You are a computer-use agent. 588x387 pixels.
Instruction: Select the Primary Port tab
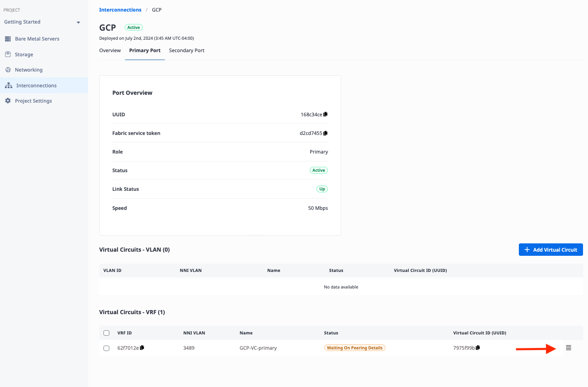[x=145, y=50]
